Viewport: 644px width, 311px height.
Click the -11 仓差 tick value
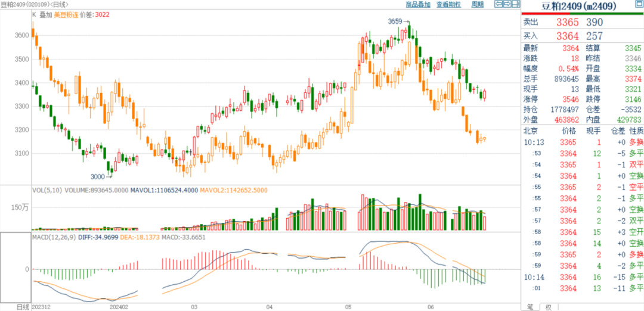pos(619,288)
